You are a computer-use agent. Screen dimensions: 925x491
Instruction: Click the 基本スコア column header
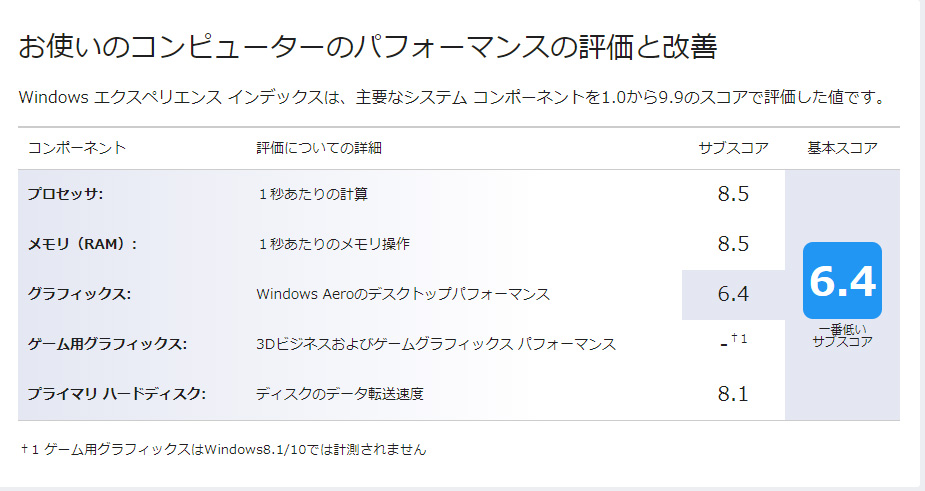842,148
